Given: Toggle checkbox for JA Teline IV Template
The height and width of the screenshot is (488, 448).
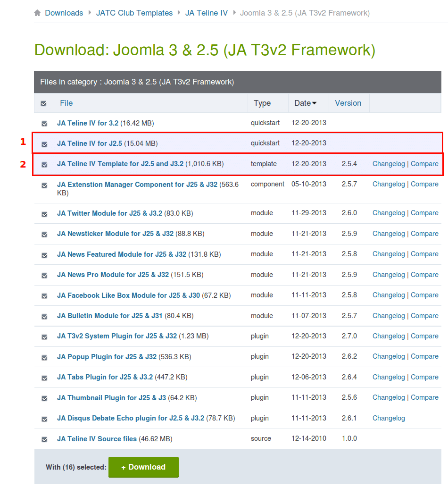Looking at the screenshot, I should pos(44,164).
